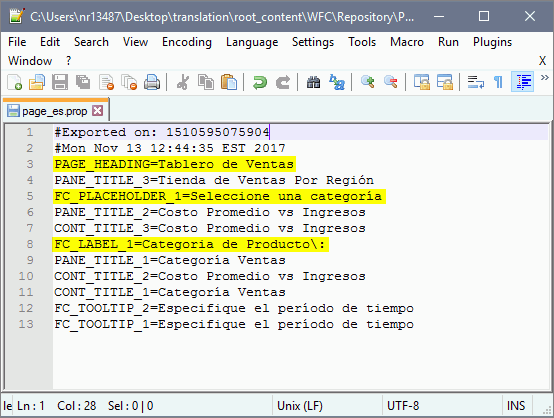The width and height of the screenshot is (554, 418).
Task: Open the Language menu
Action: pyautogui.click(x=252, y=42)
